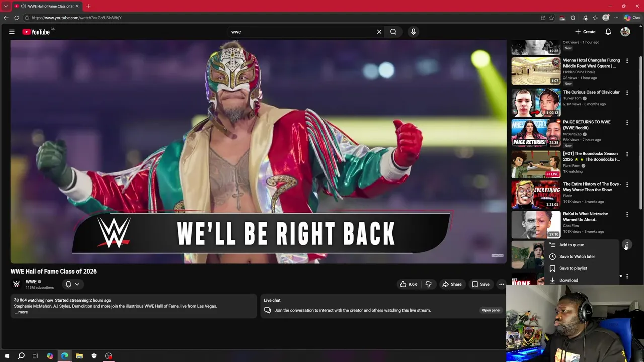The width and height of the screenshot is (644, 362).
Task: Open more options for RaKai is What Nietzsche video
Action: pyautogui.click(x=627, y=215)
